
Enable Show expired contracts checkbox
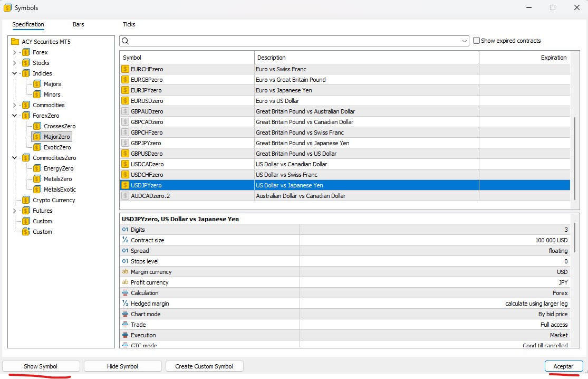(x=477, y=41)
